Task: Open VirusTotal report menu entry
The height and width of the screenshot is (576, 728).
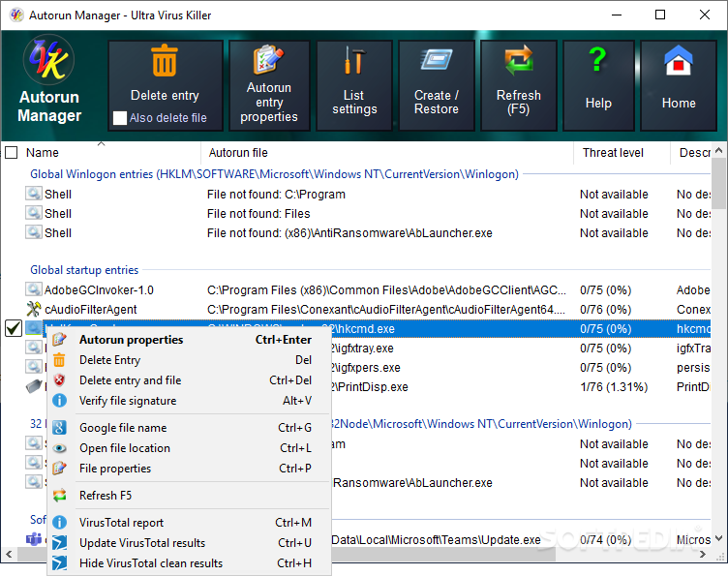Action: [x=190, y=522]
